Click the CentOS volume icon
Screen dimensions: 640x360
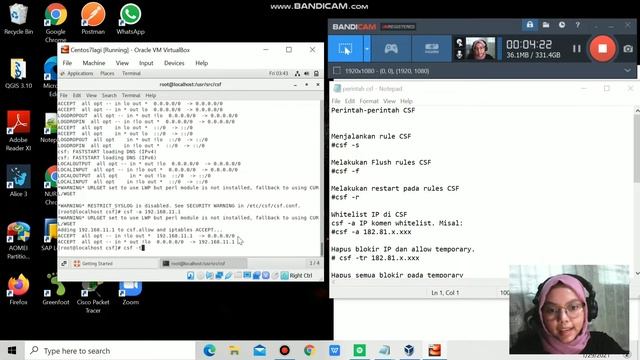point(307,73)
